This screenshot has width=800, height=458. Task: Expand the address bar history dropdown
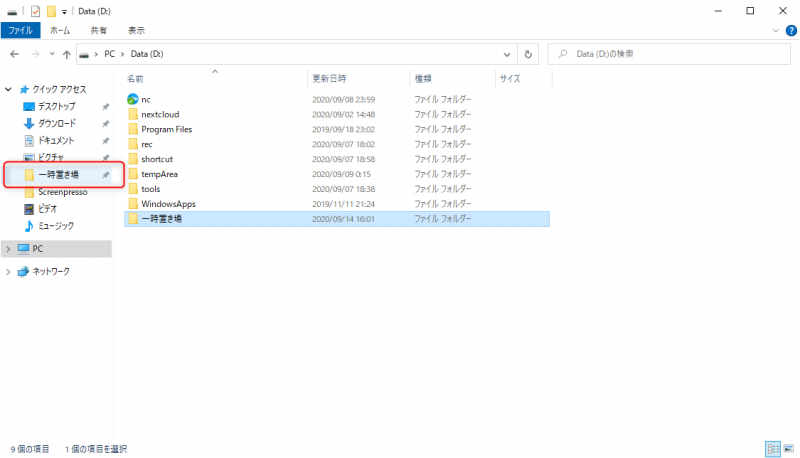click(507, 54)
